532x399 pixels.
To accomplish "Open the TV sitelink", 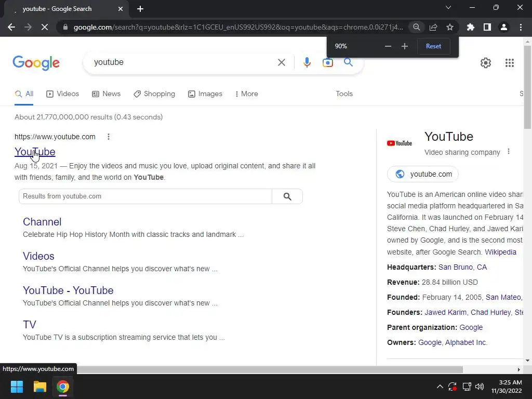I will tap(30, 325).
